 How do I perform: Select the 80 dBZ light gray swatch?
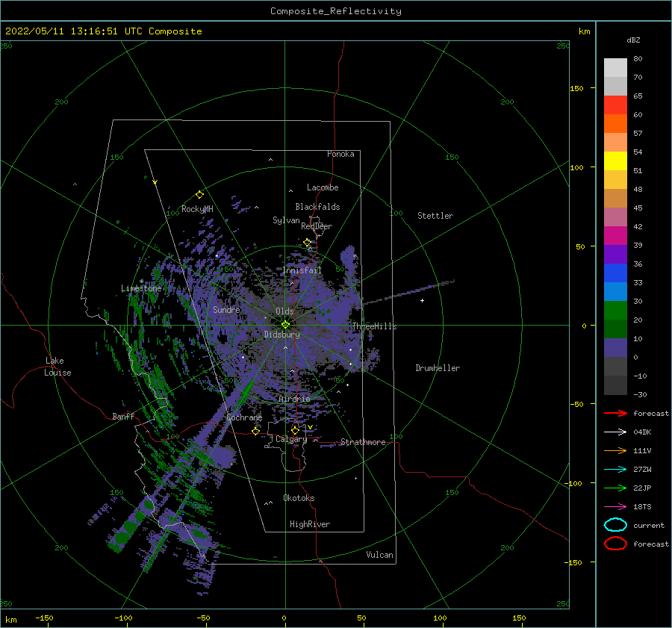tap(615, 68)
